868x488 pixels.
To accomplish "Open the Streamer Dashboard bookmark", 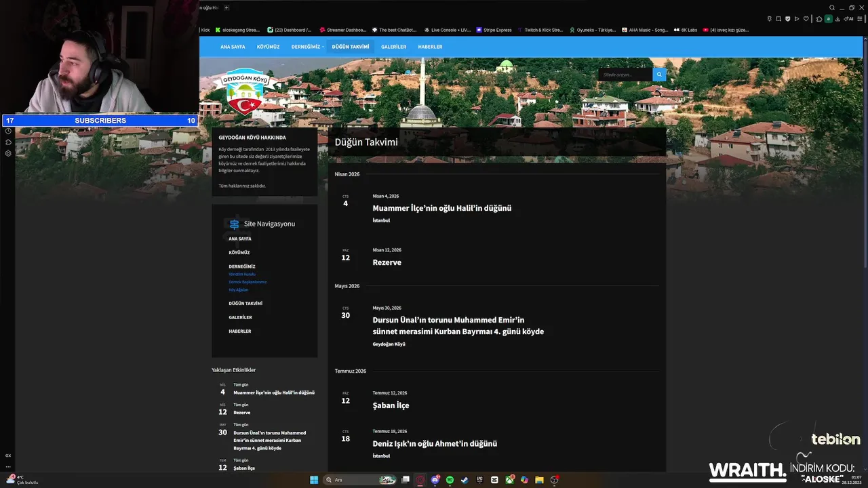I will pos(343,30).
